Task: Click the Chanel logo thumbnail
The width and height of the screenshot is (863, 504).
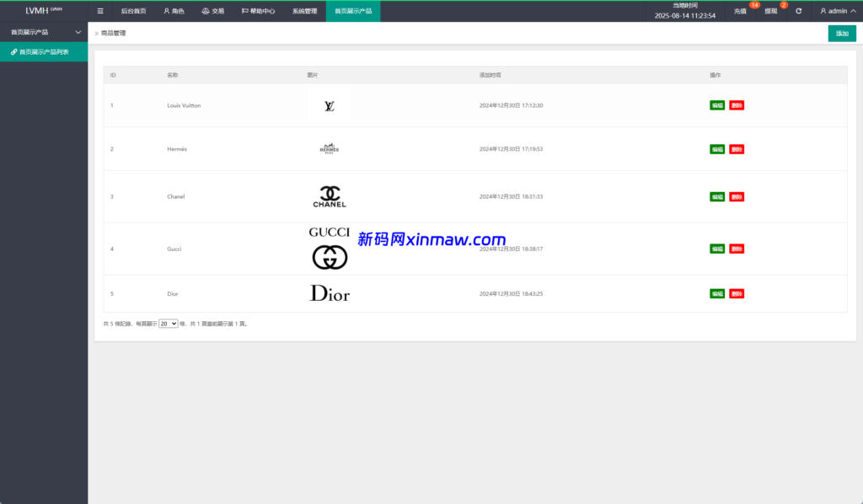Action: pos(330,196)
